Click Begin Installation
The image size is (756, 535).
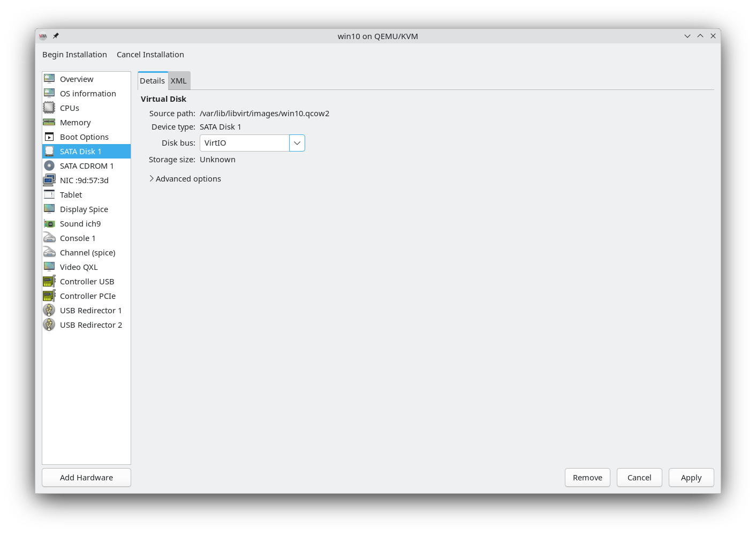click(x=74, y=55)
